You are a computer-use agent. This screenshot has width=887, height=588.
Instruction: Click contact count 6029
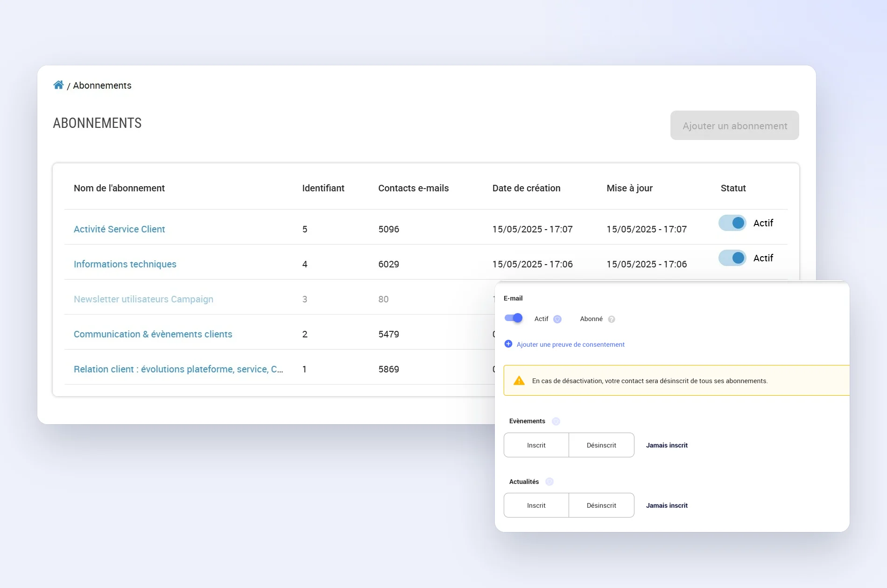388,264
